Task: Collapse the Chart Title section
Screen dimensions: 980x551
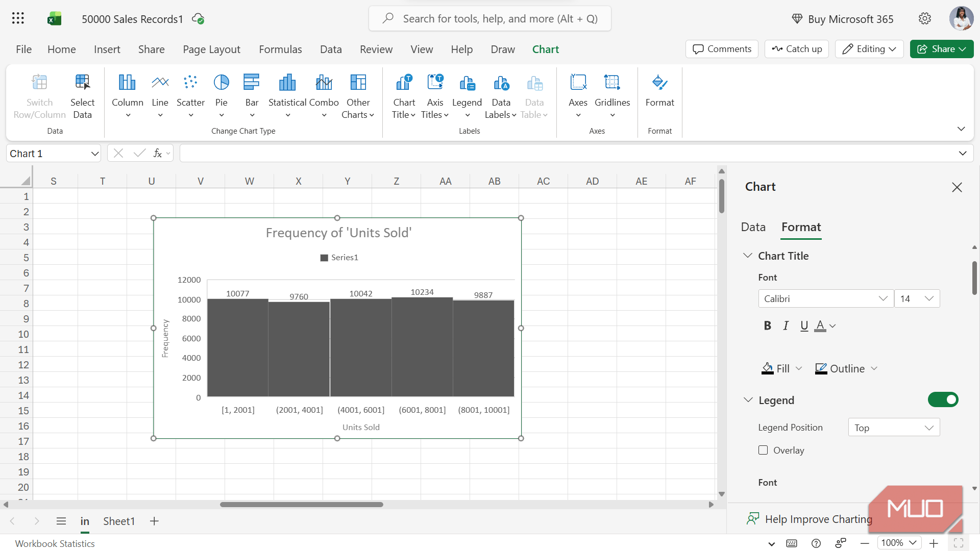Action: point(748,256)
